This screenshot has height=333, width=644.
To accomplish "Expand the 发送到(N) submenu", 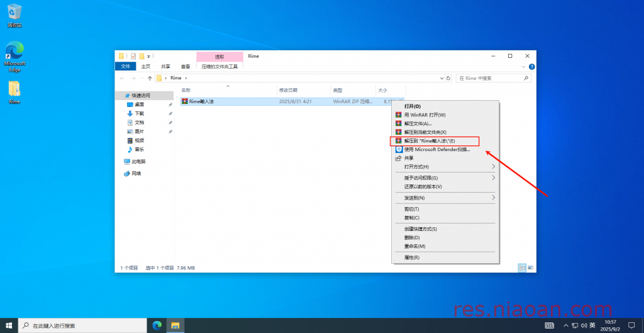I will pos(445,198).
